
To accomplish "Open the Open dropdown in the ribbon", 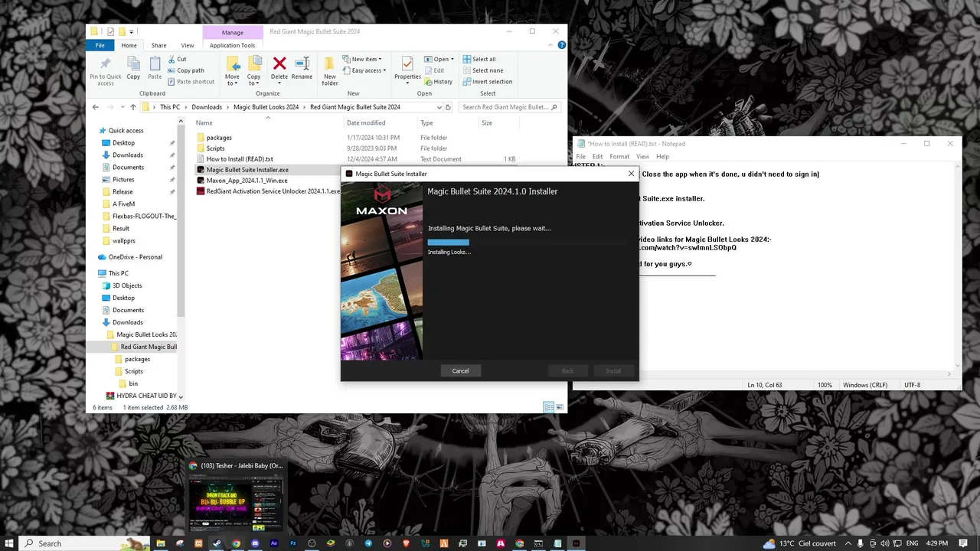I will (439, 59).
